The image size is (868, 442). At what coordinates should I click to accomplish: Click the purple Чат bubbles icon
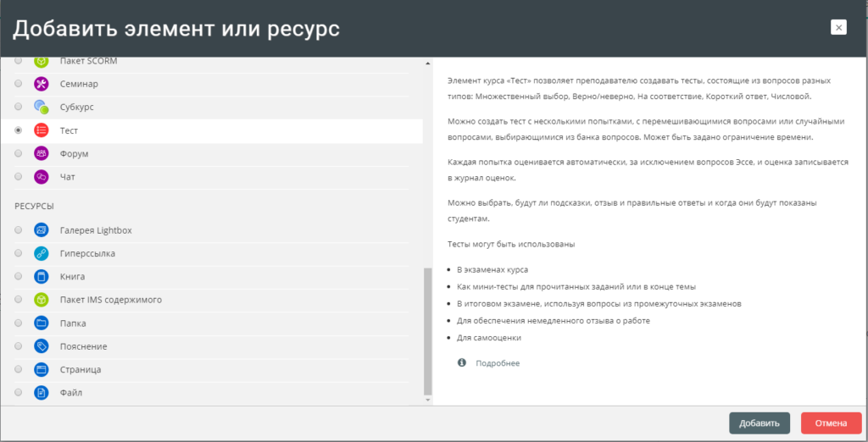pyautogui.click(x=42, y=177)
